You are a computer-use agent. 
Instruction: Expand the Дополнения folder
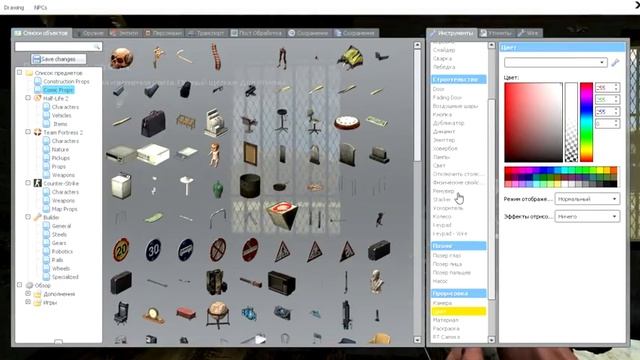(x=28, y=293)
